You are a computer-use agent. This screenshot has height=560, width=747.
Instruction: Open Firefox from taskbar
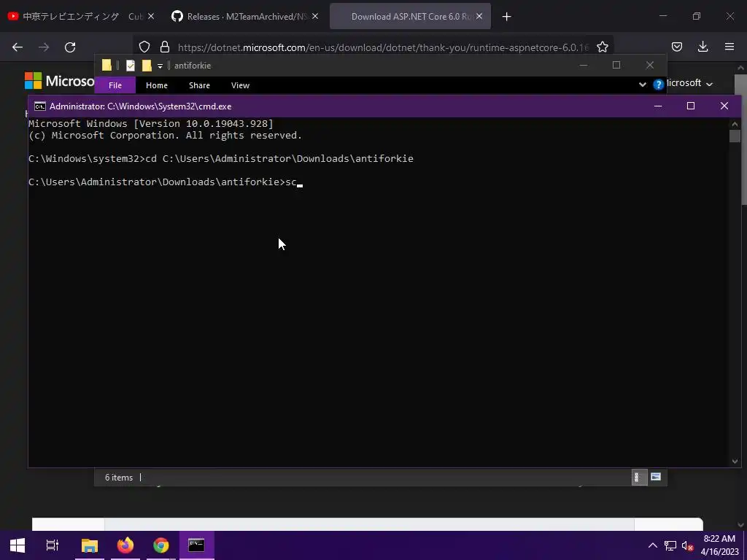[125, 545]
